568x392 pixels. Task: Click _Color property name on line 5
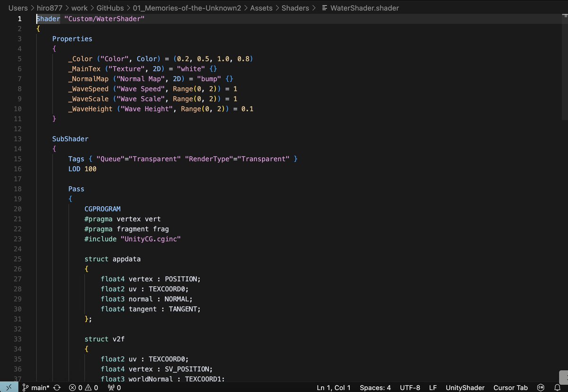tap(80, 59)
